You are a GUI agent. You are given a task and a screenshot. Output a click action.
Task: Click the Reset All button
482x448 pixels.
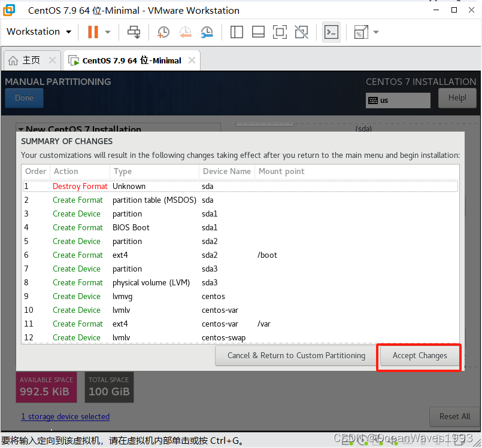pos(454,417)
